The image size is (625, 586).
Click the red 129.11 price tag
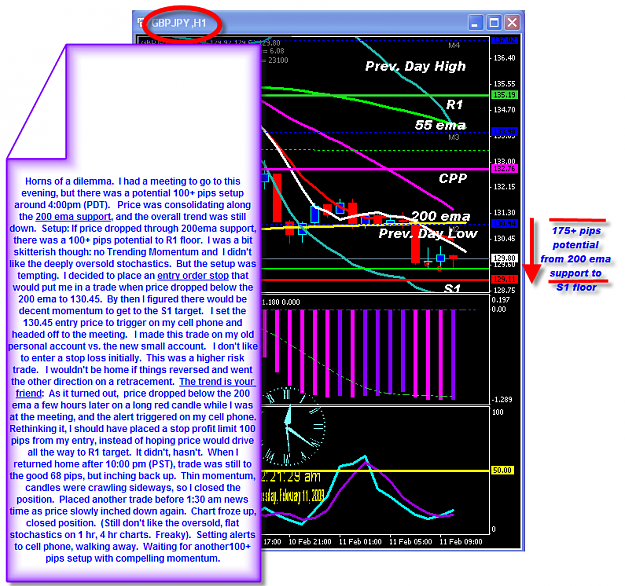click(x=505, y=279)
